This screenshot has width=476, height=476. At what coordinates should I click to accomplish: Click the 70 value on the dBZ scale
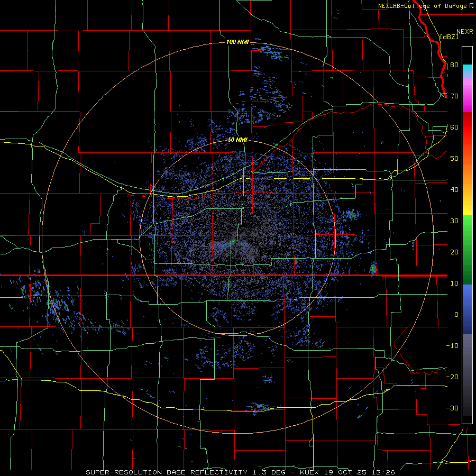click(x=454, y=96)
